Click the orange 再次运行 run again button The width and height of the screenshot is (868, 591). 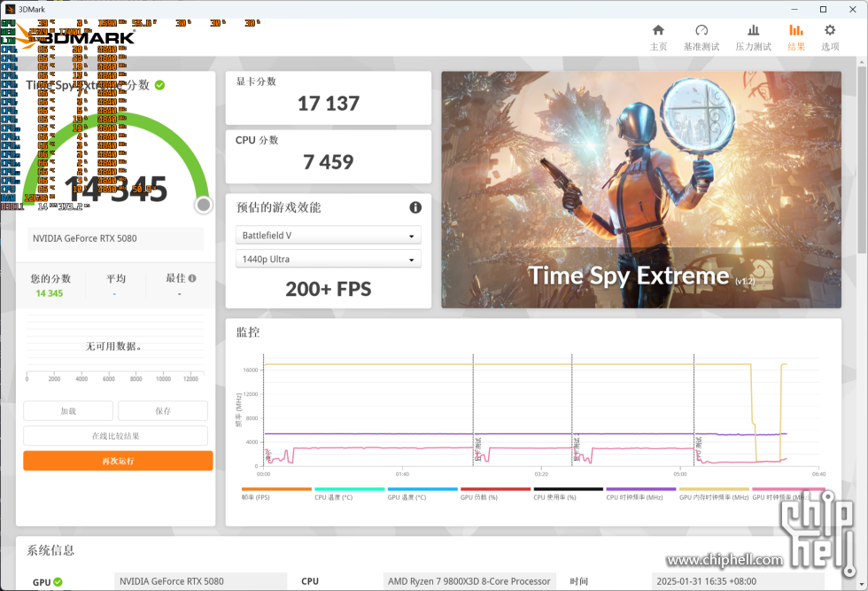(118, 461)
